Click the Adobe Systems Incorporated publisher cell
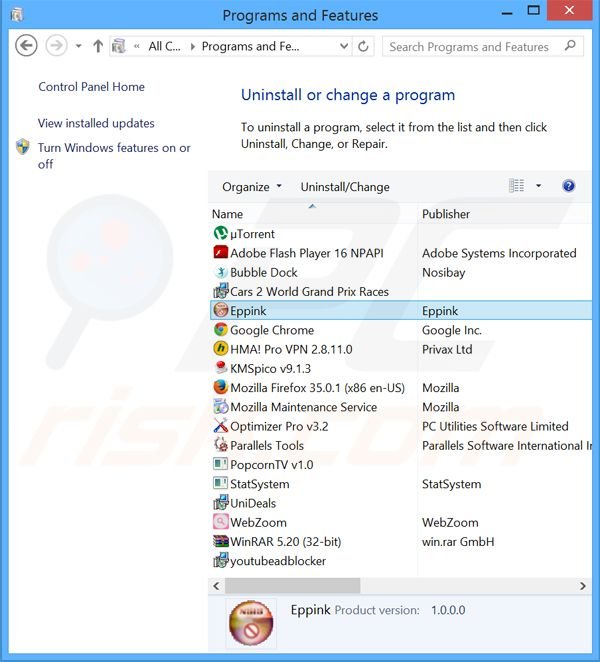This screenshot has height=662, width=600. click(499, 253)
